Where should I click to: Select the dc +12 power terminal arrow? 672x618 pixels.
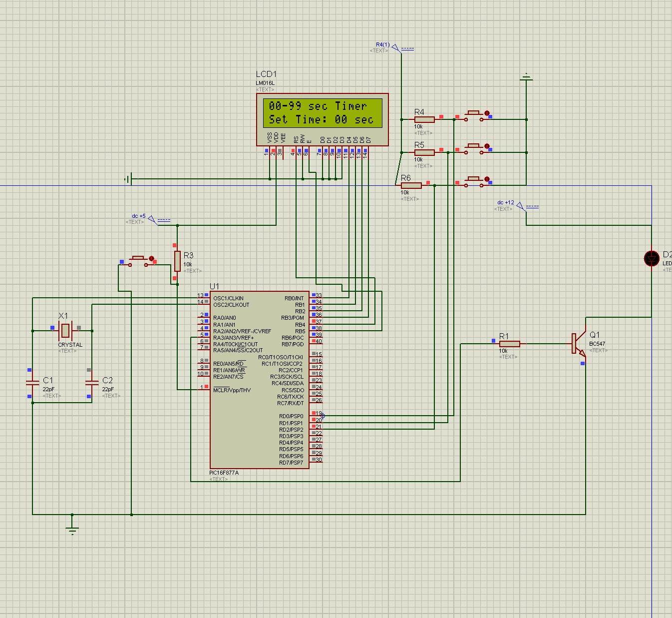tap(521, 205)
